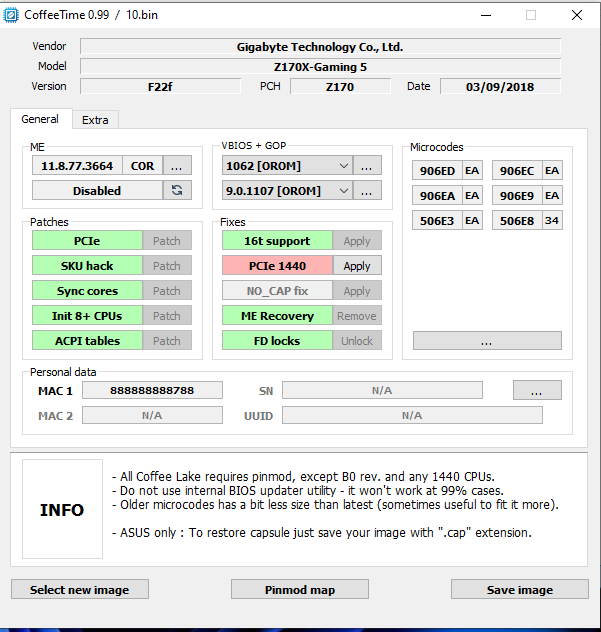Click the ACPI tables status label
Image resolution: width=601 pixels, height=632 pixels.
pyautogui.click(x=87, y=341)
